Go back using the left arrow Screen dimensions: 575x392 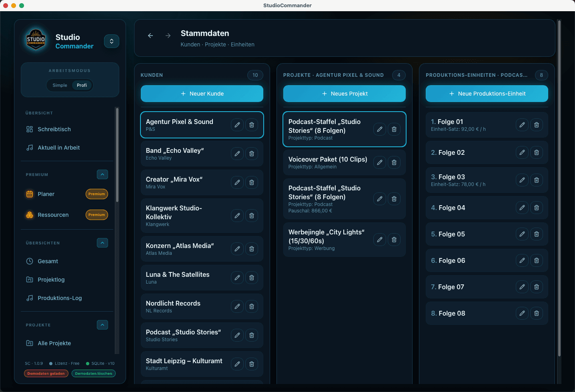(x=150, y=36)
